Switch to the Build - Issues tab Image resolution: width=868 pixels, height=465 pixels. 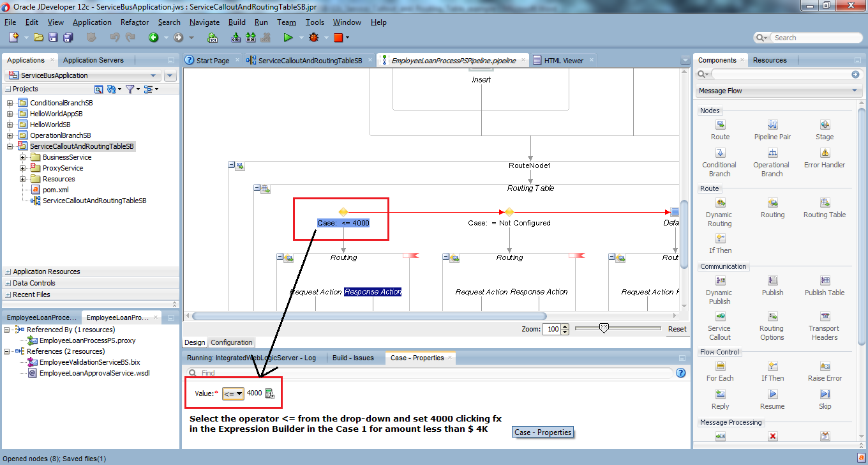coord(353,358)
